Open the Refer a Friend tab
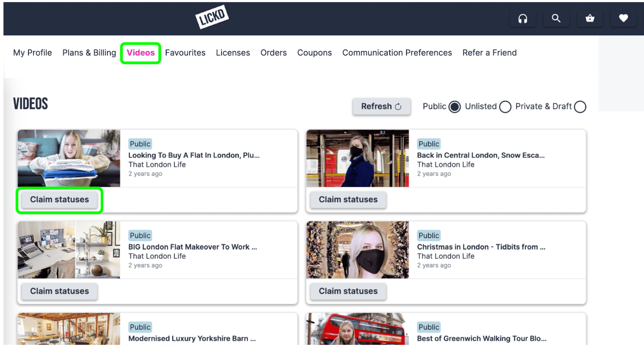The height and width of the screenshot is (347, 644). tap(490, 53)
